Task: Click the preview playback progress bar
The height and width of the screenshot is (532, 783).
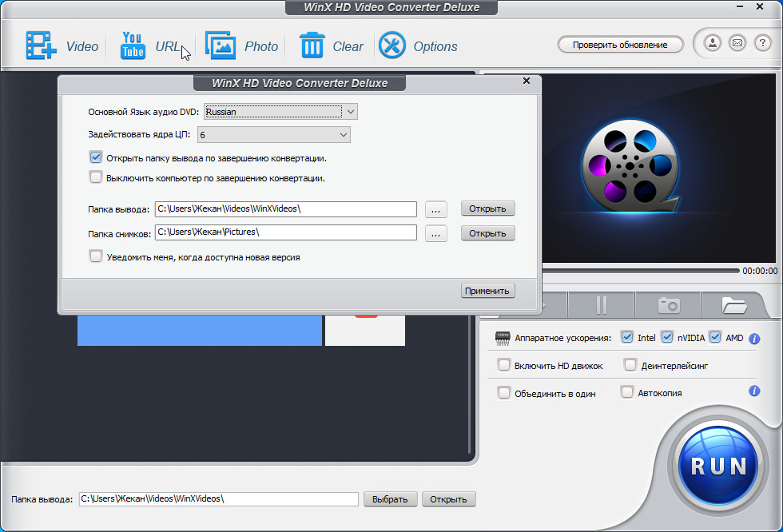Action: click(640, 271)
